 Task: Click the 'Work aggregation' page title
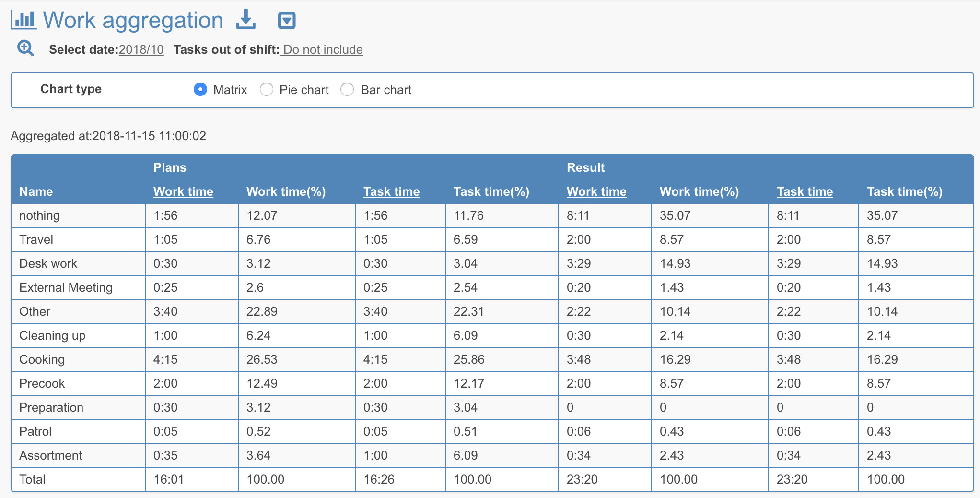(133, 20)
